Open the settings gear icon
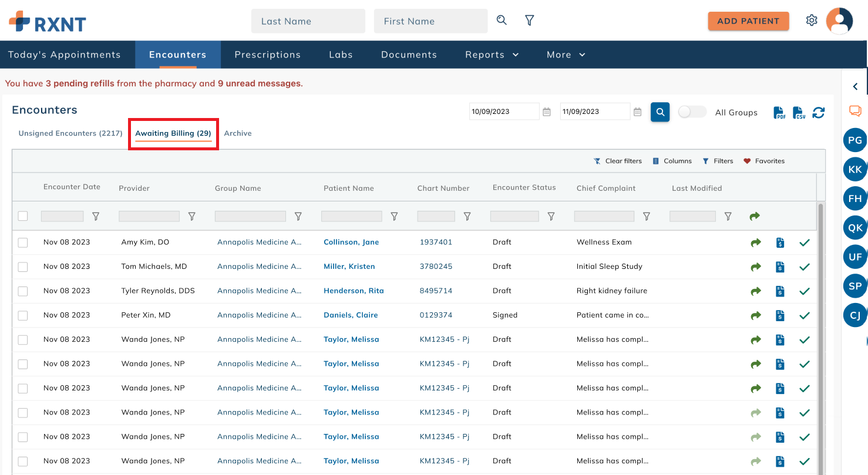The image size is (868, 475). pos(812,21)
